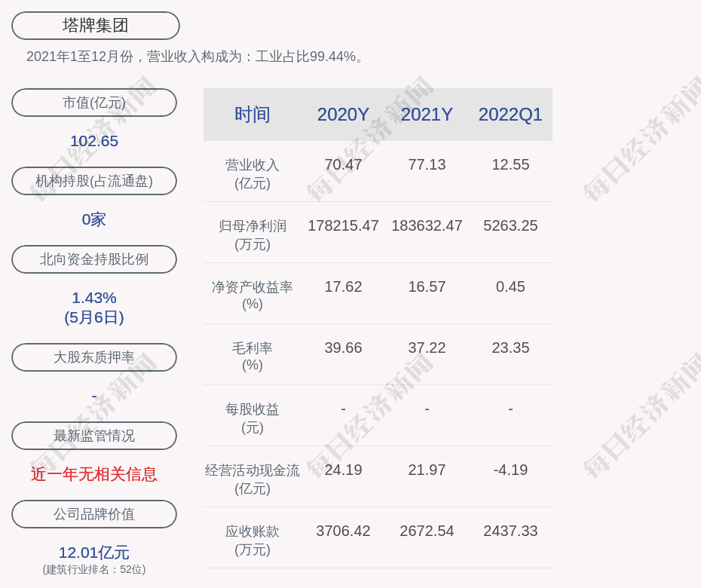
Task: Click brand value 12.01亿元
Action: point(94,553)
